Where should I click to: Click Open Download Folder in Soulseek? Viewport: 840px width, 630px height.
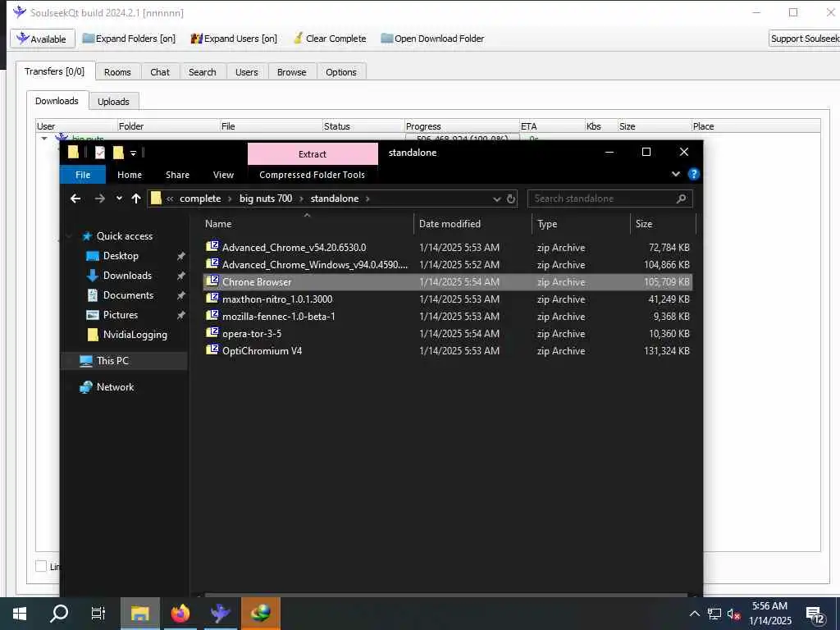[432, 39]
